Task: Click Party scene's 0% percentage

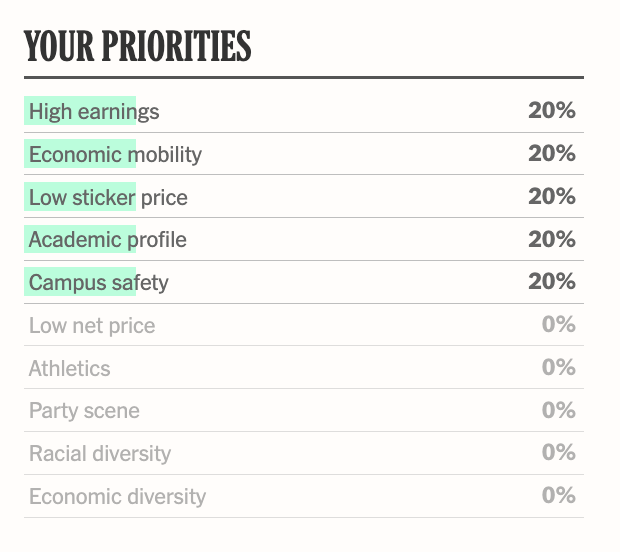Action: click(559, 411)
